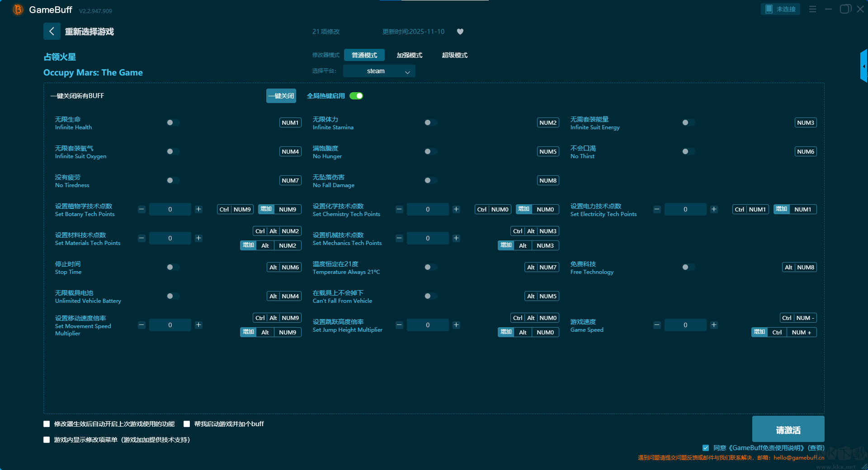This screenshot has height=470, width=868.
Task: Increase Game Speed with plus
Action: click(714, 325)
